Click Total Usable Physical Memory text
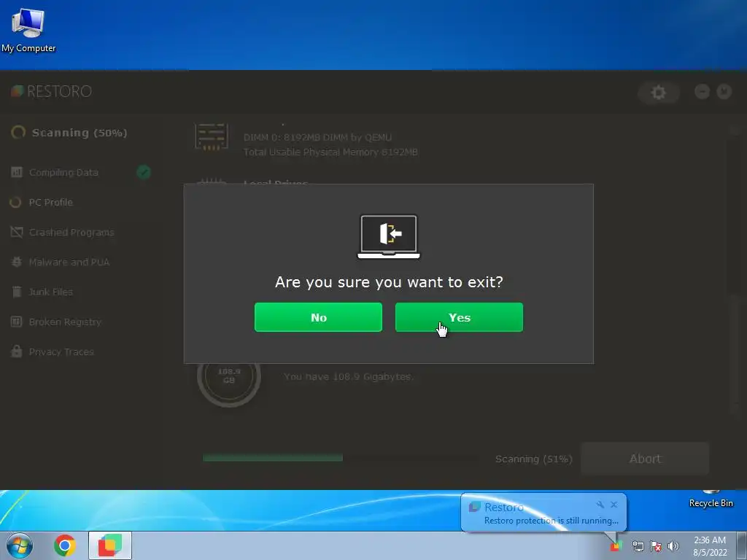This screenshot has height=560, width=747. pyautogui.click(x=330, y=152)
